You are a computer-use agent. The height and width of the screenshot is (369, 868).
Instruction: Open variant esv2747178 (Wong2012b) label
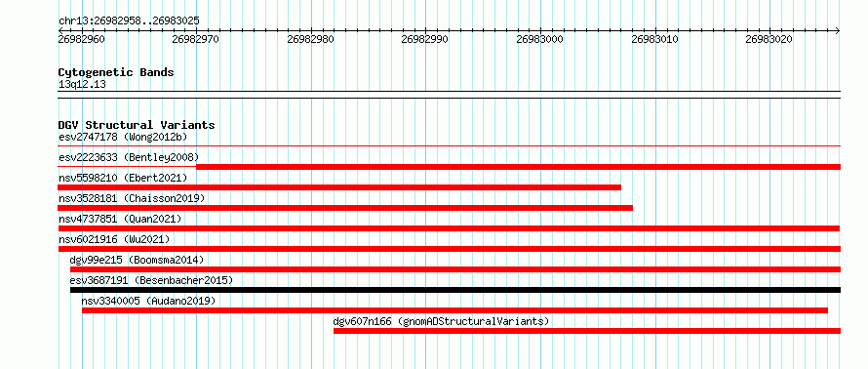pyautogui.click(x=123, y=137)
